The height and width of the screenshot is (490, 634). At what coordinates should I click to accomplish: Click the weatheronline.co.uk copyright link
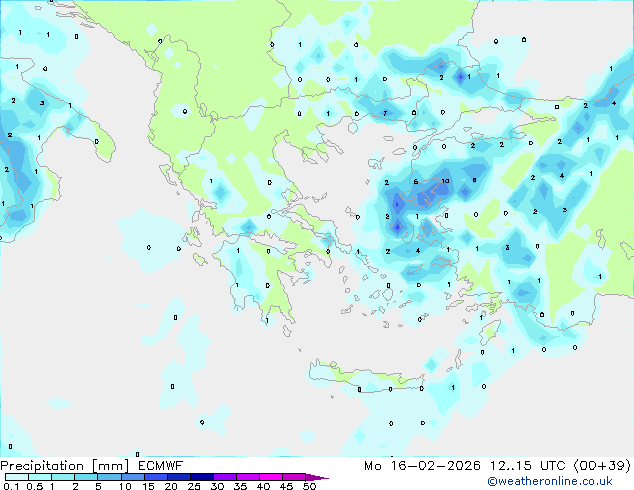[549, 481]
